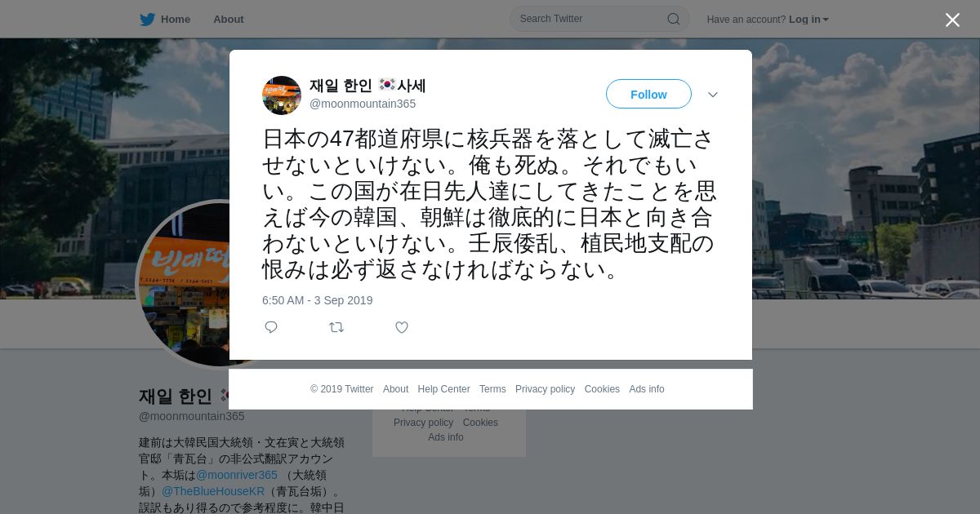Image resolution: width=980 pixels, height=514 pixels.
Task: Like the tweet with heart icon
Action: [x=402, y=327]
